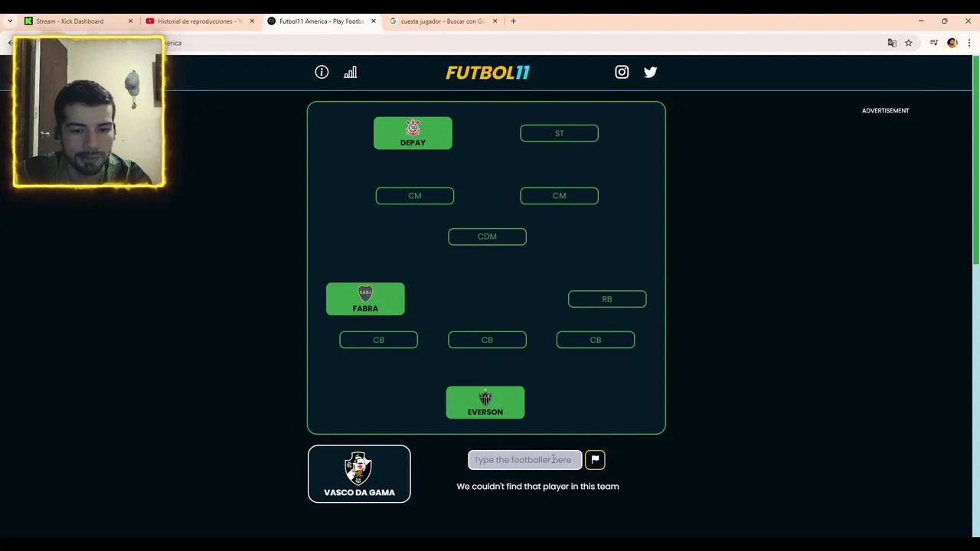Click the give-up flag button
The width and height of the screenshot is (980, 551).
coord(595,459)
